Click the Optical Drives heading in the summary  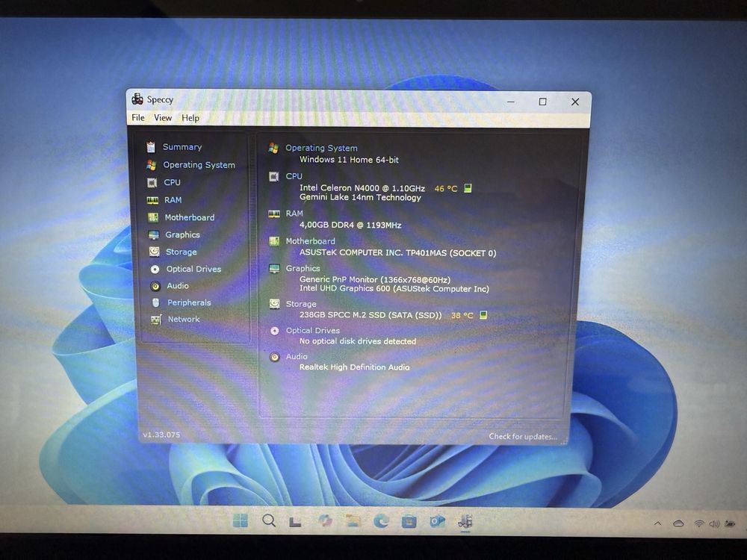point(312,330)
